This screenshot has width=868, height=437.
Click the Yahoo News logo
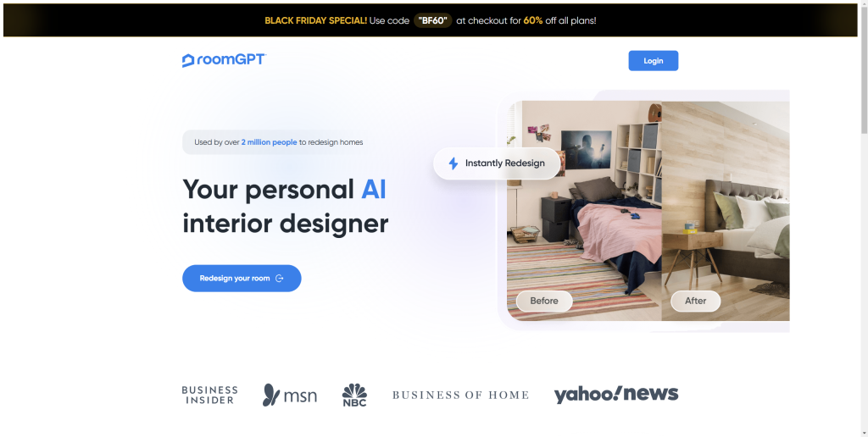click(616, 394)
